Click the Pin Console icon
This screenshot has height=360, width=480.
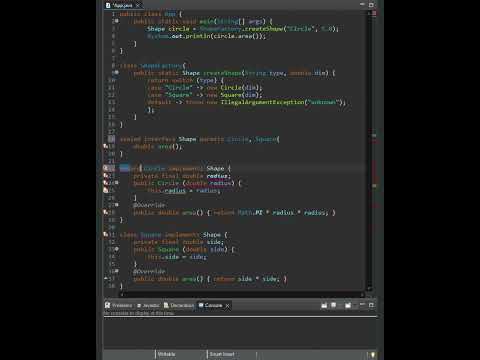pos(324,305)
